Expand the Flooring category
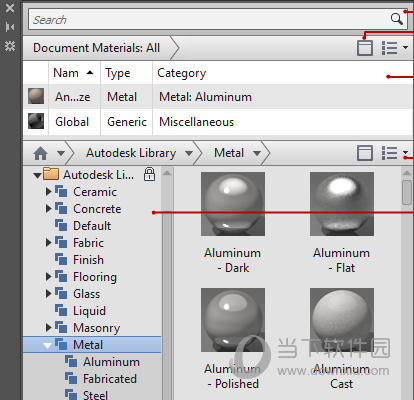The width and height of the screenshot is (414, 400). tap(49, 276)
